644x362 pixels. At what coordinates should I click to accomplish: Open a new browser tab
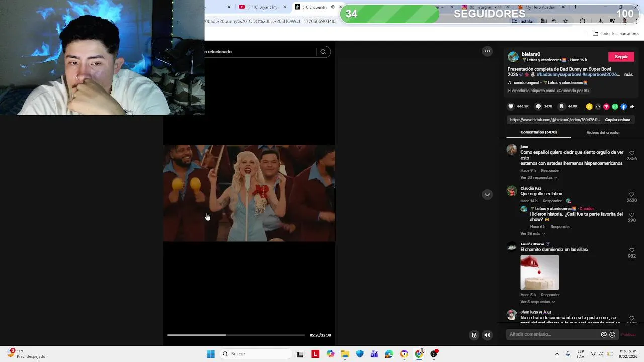click(x=575, y=7)
